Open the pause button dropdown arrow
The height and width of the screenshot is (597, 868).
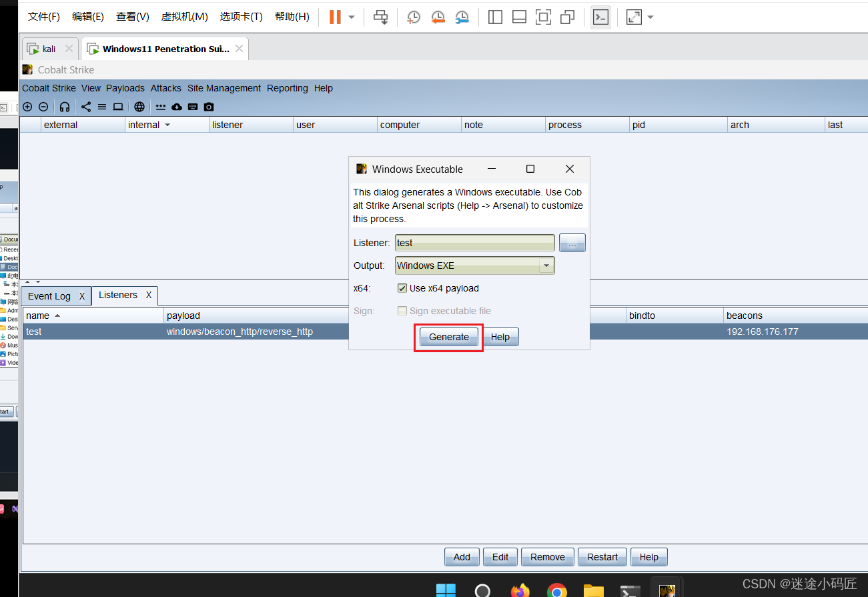coord(352,17)
